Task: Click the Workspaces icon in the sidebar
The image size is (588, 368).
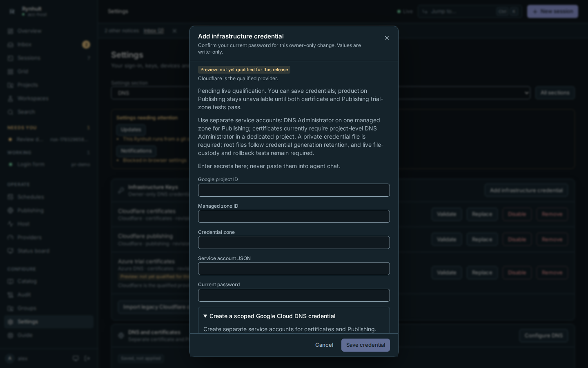Action: 11,99
